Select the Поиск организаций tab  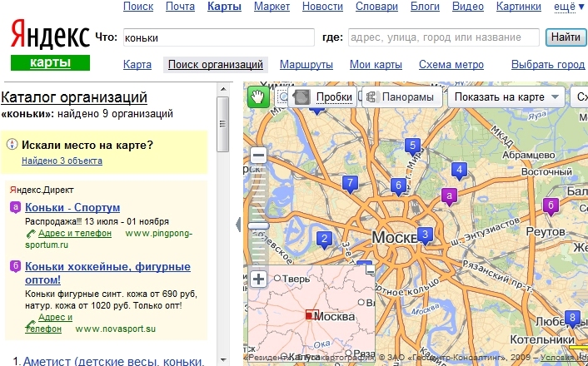[216, 65]
